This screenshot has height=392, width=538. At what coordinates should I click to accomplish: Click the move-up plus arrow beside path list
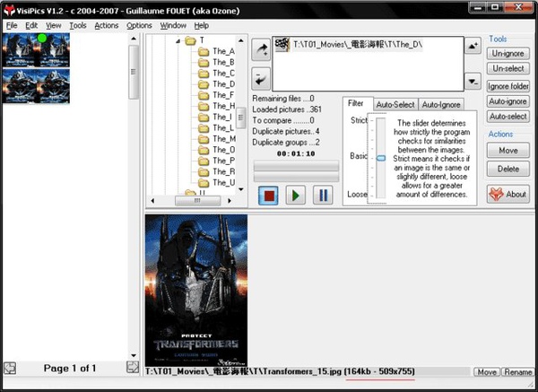tap(473, 46)
